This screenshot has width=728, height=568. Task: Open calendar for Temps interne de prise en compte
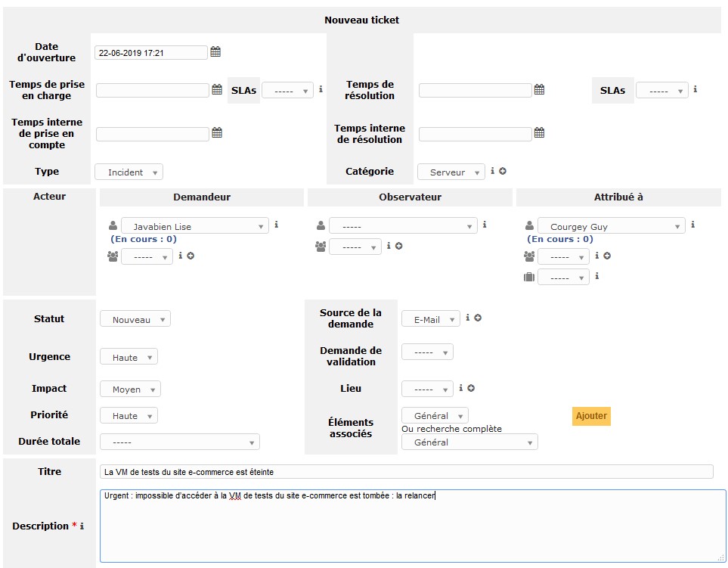215,133
